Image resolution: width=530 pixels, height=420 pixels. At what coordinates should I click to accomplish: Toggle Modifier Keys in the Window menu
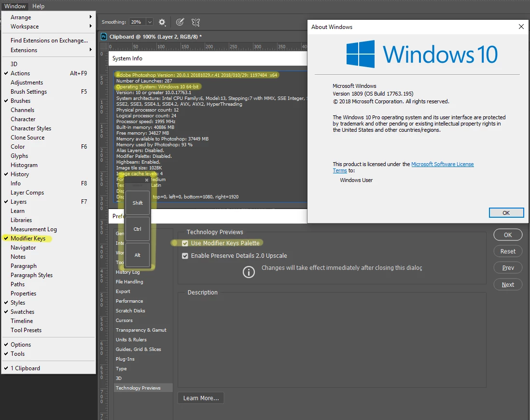tap(49, 238)
